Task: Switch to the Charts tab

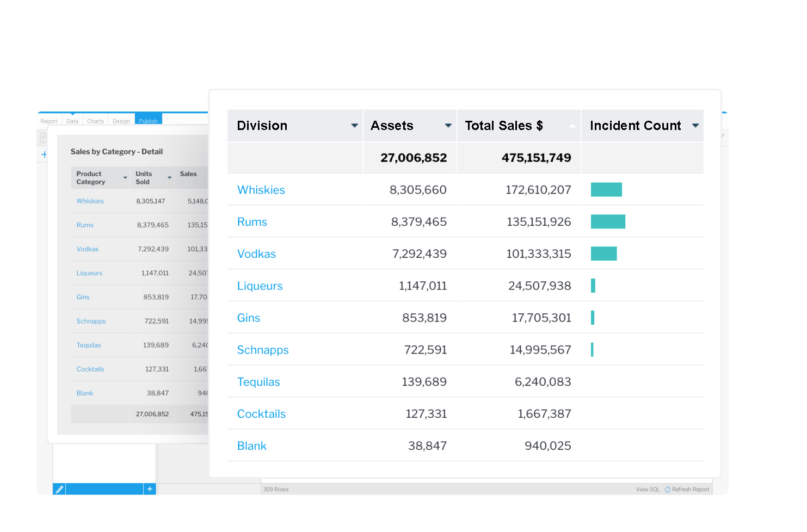Action: tap(95, 121)
